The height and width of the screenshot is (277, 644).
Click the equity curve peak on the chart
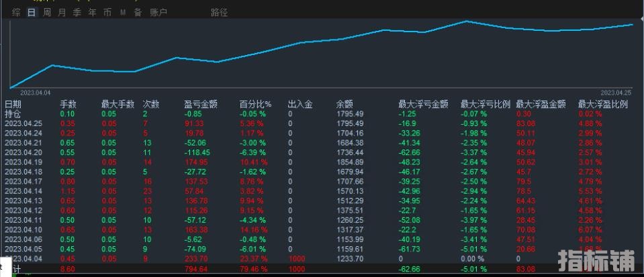466,21
